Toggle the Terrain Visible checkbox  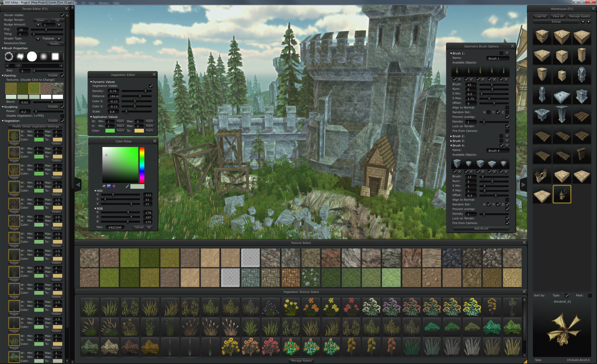62,15
